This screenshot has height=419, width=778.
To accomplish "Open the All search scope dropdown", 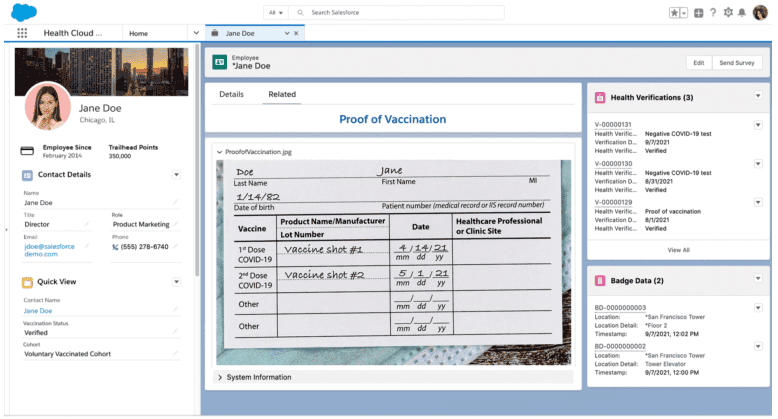I will (276, 12).
